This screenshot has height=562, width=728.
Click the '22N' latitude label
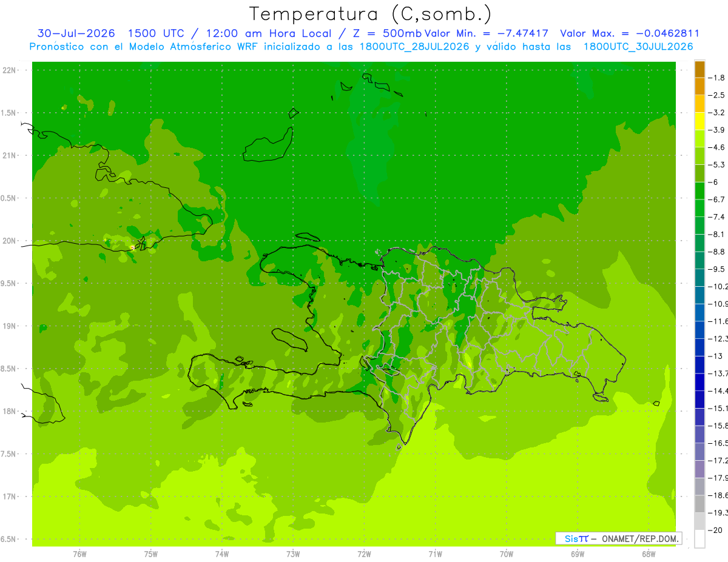9,70
